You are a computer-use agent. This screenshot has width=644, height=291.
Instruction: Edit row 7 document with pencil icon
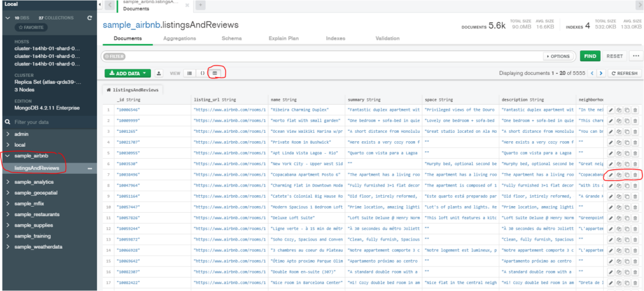[x=610, y=174]
